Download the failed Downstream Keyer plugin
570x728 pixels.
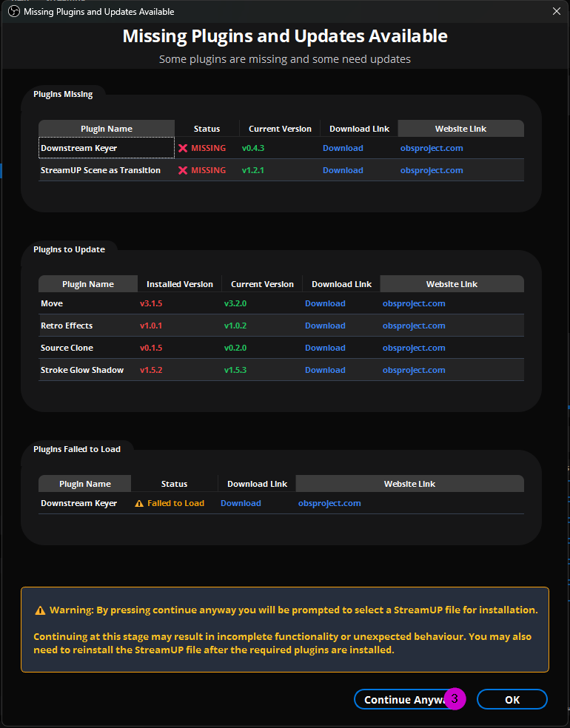coord(241,503)
